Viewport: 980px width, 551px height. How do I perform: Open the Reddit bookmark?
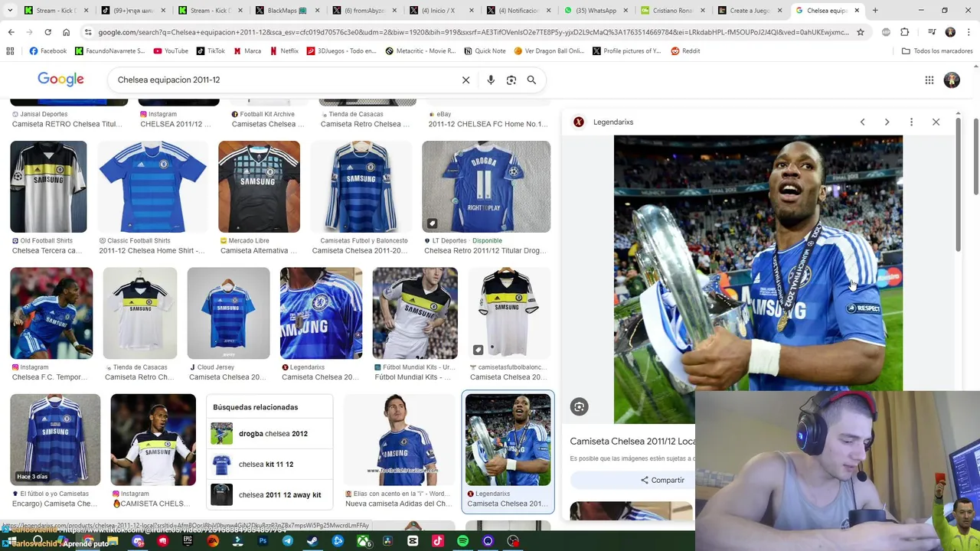pyautogui.click(x=685, y=51)
